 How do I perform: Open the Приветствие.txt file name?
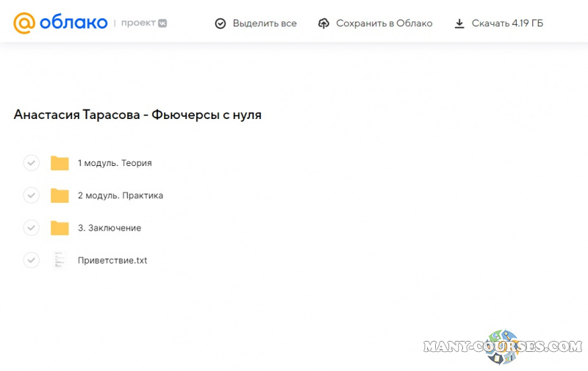pyautogui.click(x=112, y=260)
